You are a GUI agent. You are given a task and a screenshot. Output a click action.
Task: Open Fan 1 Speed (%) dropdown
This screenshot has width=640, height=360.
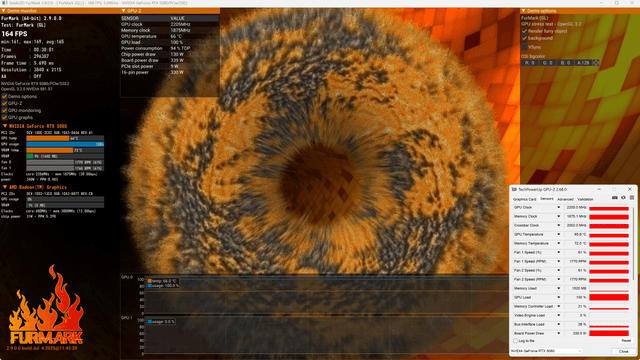[x=558, y=253]
